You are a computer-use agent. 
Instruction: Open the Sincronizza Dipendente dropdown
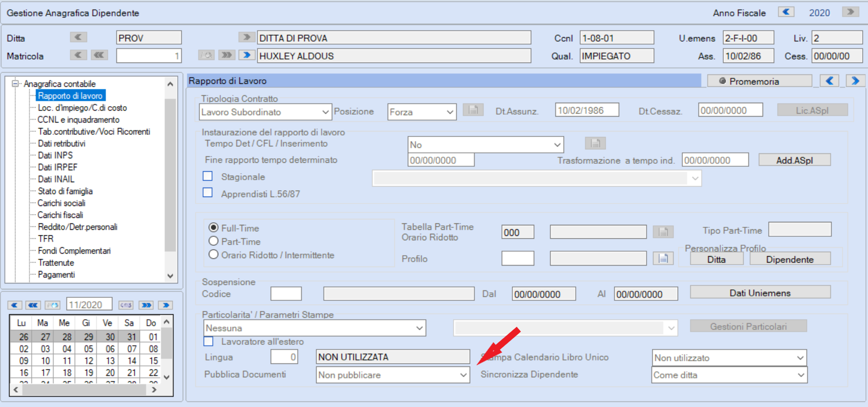[x=729, y=375]
